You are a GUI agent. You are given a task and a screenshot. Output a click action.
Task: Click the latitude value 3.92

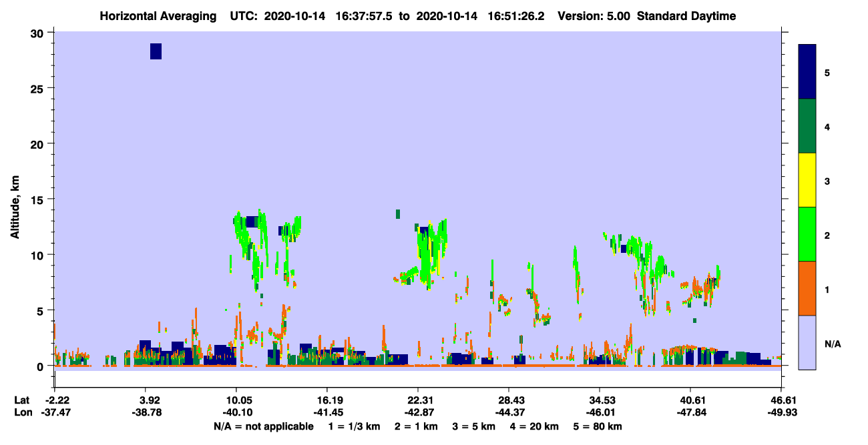point(150,400)
